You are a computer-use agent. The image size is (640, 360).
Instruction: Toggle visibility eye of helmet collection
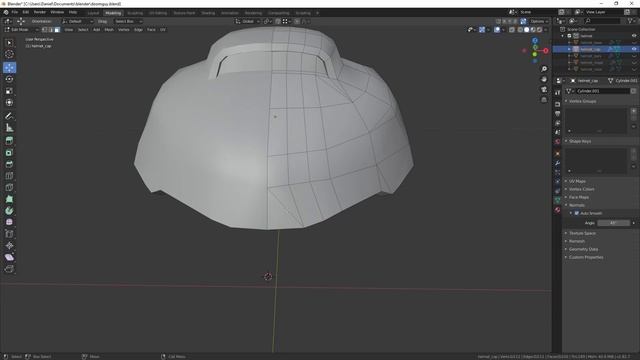634,36
